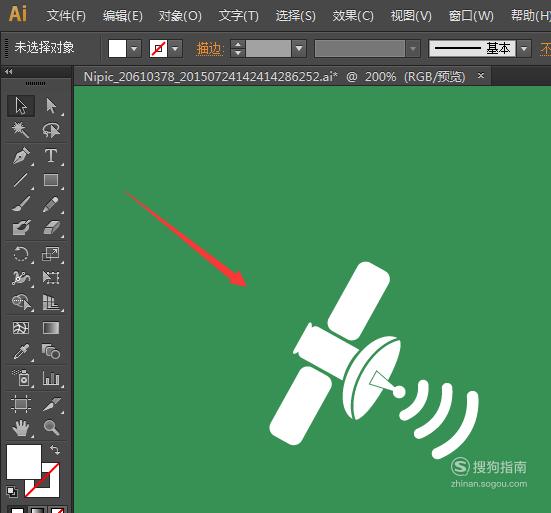Screen dimensions: 551x513
Task: Click the white fill color swatch in toolbox
Action: (x=23, y=461)
